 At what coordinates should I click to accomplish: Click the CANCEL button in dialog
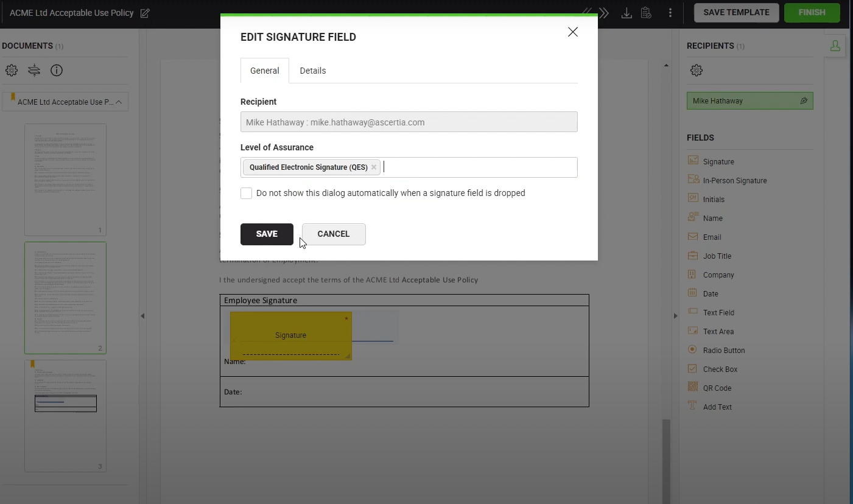coord(334,234)
